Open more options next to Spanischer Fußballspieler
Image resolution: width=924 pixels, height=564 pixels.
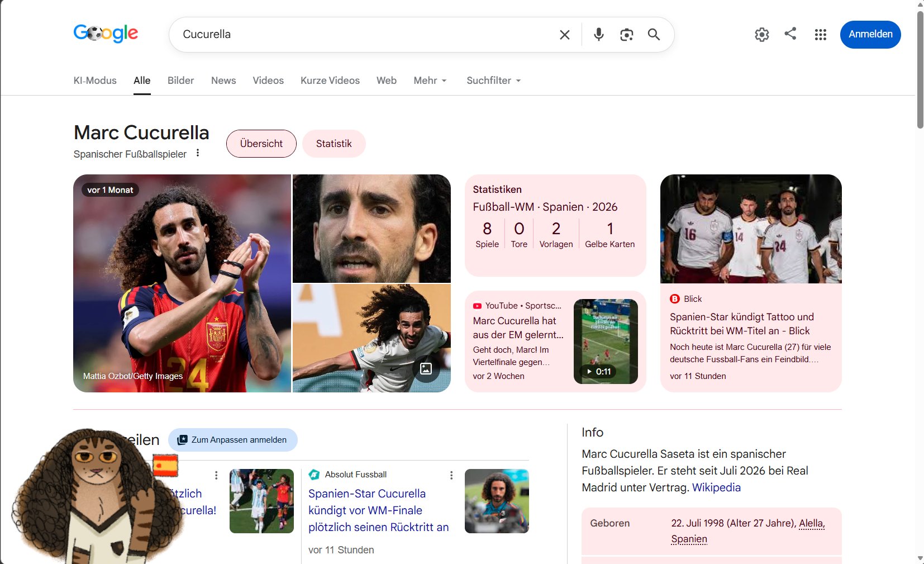[198, 153]
